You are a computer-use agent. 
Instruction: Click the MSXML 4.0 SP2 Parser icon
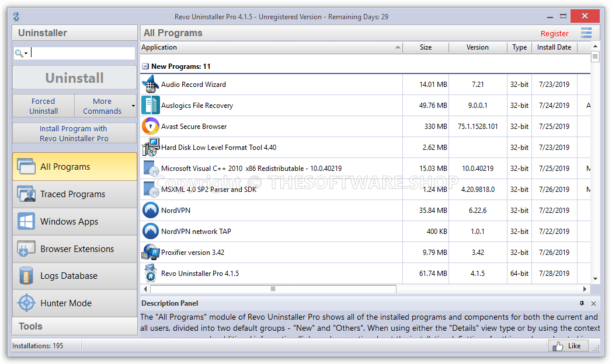(151, 190)
